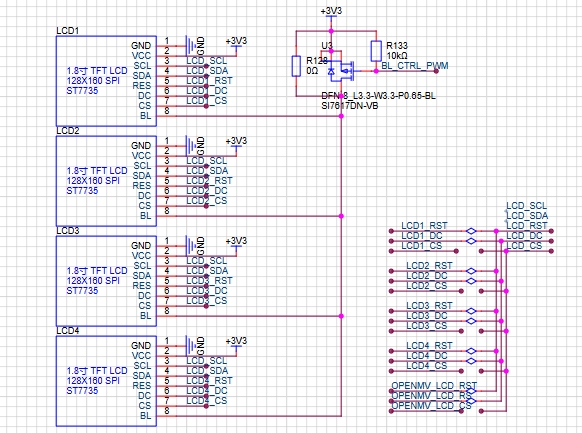Click the +3V3 power symbol beside LCD3

click(x=236, y=244)
